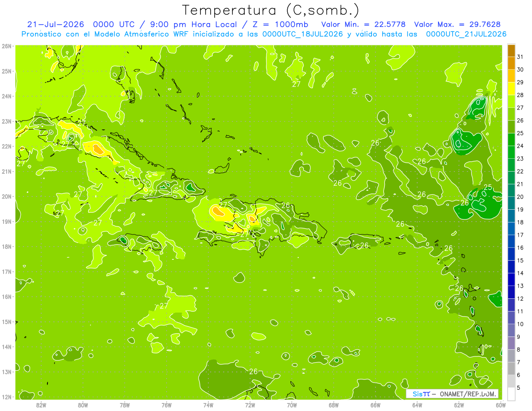The width and height of the screenshot is (532, 411).
Task: Click the "Valor Min. = 22.5778" text
Action: (x=364, y=24)
